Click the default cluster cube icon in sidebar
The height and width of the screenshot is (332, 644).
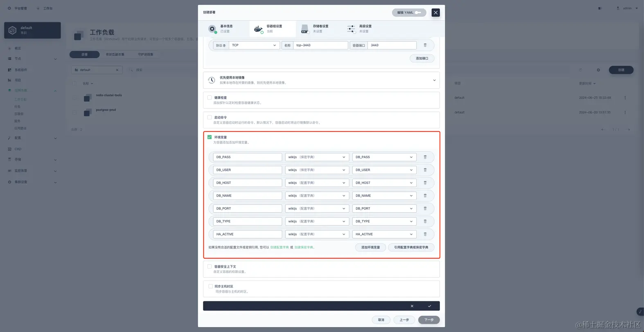pyautogui.click(x=12, y=30)
